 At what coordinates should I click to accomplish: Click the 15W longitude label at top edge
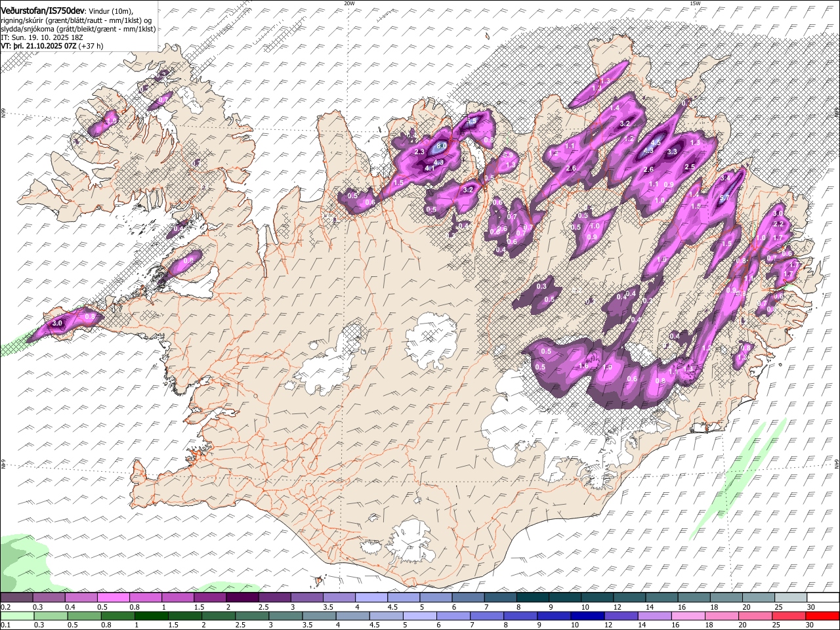(695, 3)
